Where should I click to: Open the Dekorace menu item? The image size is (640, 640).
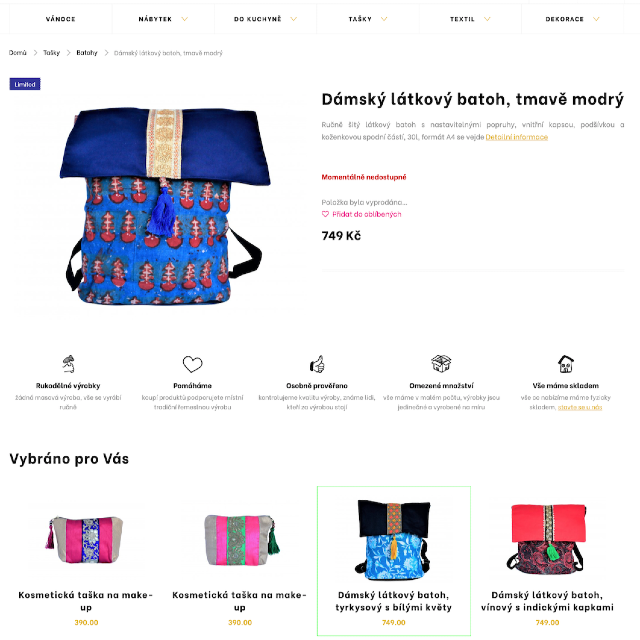564,19
